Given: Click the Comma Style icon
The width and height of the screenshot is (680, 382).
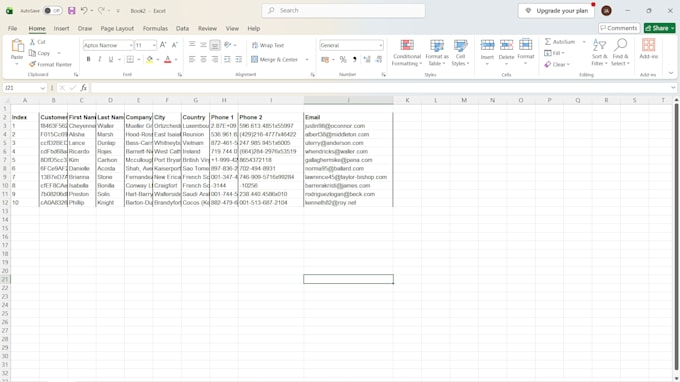Looking at the screenshot, I should (x=354, y=59).
